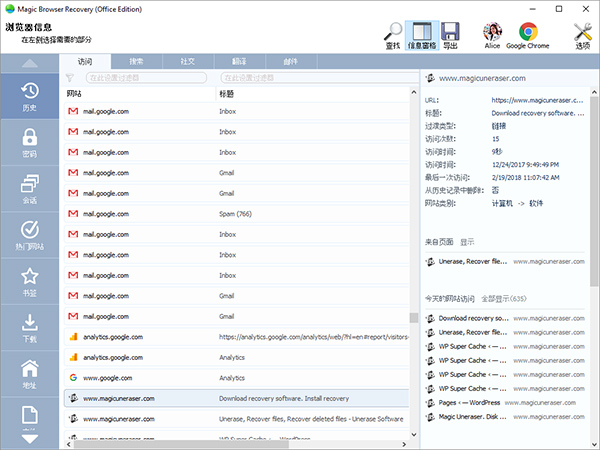Click the horizontal scrollbar thumb
This screenshot has width=600, height=450.
coord(181,444)
